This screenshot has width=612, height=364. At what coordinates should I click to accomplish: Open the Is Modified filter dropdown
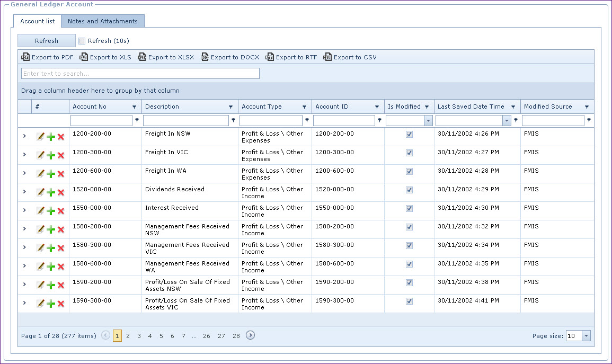click(428, 121)
